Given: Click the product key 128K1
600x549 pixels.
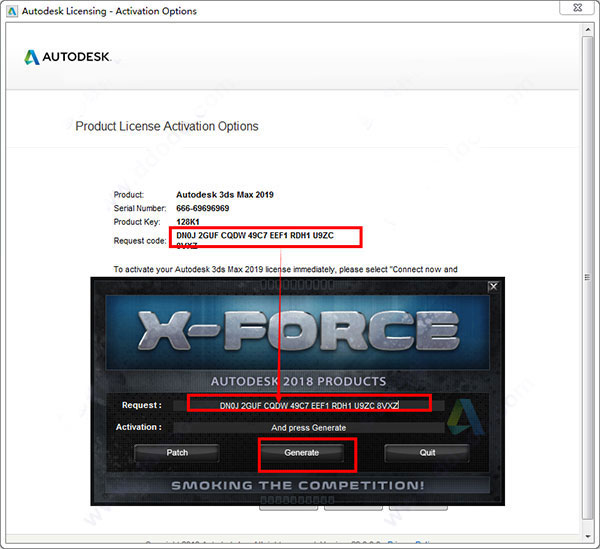Looking at the screenshot, I should (188, 222).
